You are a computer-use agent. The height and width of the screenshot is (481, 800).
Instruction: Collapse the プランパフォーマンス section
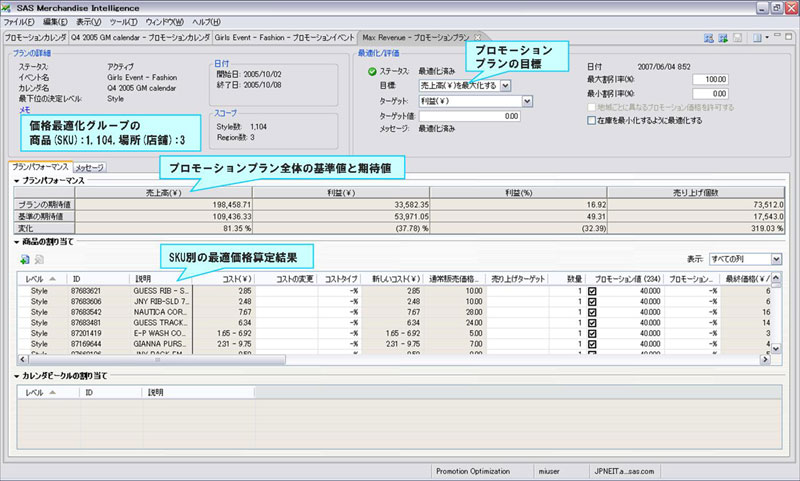[17, 181]
